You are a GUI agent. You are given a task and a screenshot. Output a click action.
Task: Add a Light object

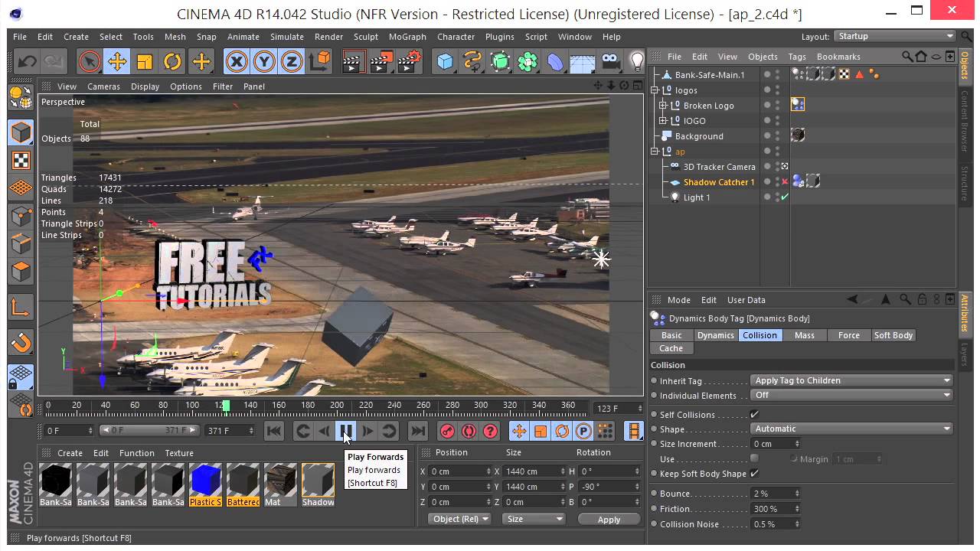coord(637,61)
